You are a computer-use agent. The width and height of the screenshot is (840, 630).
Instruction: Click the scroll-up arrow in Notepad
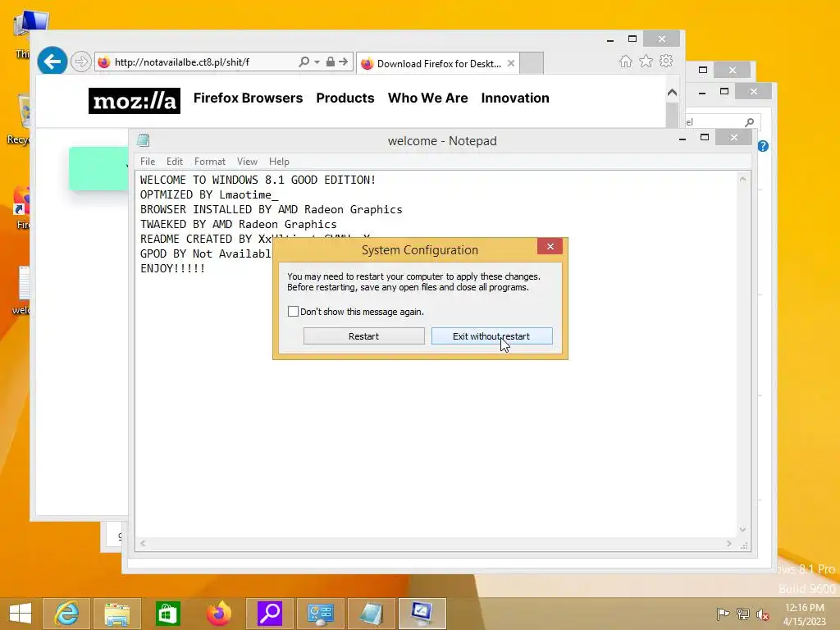point(743,179)
